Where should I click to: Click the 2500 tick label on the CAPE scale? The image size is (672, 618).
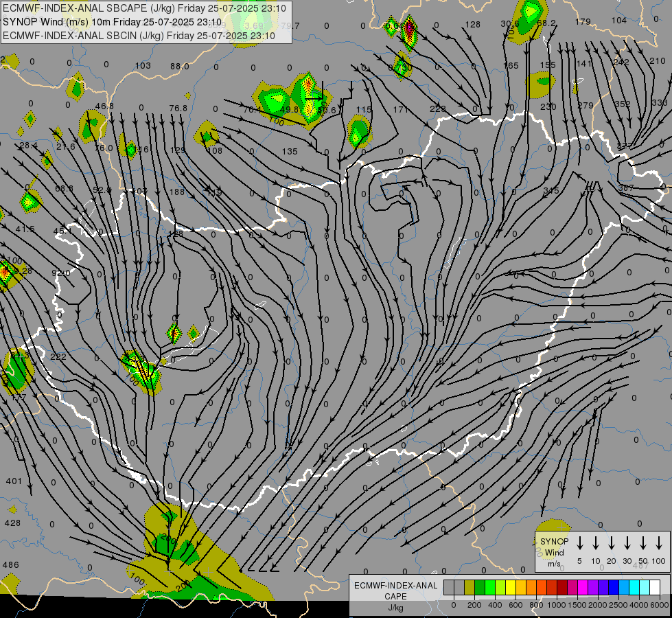pyautogui.click(x=618, y=605)
